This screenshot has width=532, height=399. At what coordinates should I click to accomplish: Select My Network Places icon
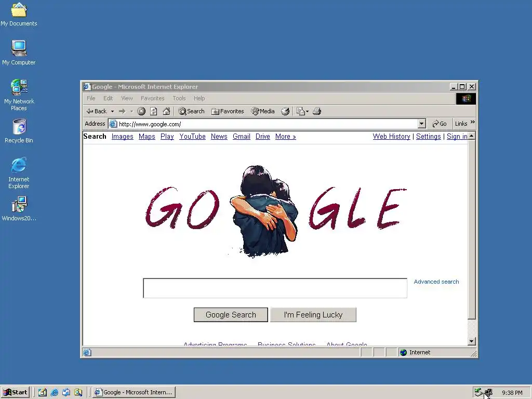click(19, 95)
